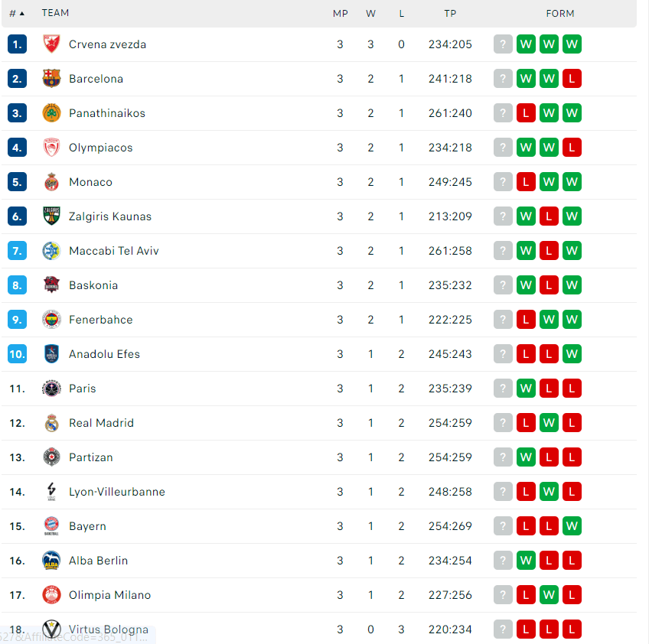This screenshot has width=649, height=644.
Task: Click the FORM column header
Action: pyautogui.click(x=560, y=13)
